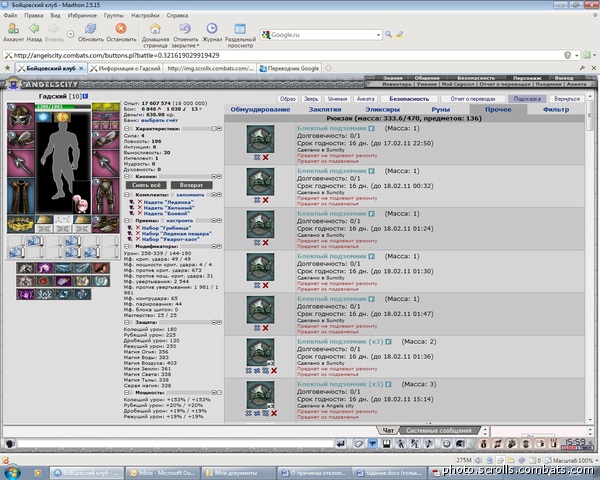This screenshot has width=600, height=480.
Task: Open the home page (Домашняя страница) icon
Action: [x=155, y=29]
